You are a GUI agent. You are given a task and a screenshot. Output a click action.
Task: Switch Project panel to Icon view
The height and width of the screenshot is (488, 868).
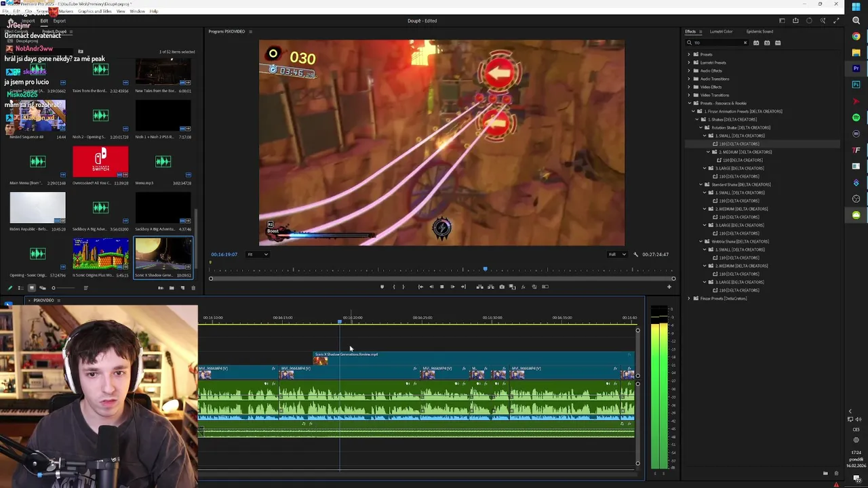(x=31, y=288)
